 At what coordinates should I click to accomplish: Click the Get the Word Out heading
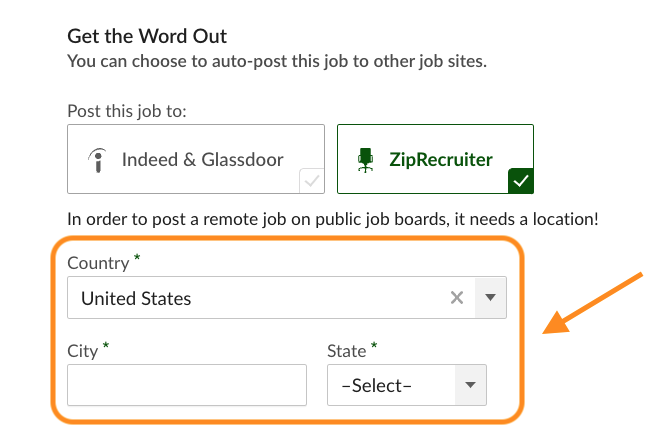[147, 36]
